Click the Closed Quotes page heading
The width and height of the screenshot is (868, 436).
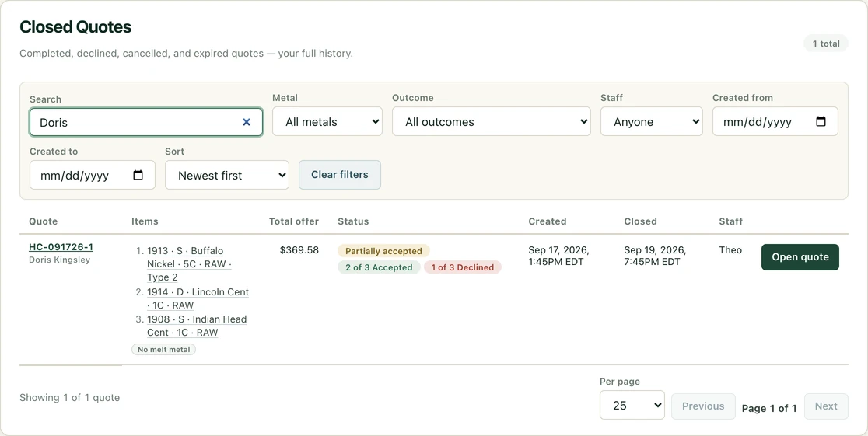click(75, 26)
